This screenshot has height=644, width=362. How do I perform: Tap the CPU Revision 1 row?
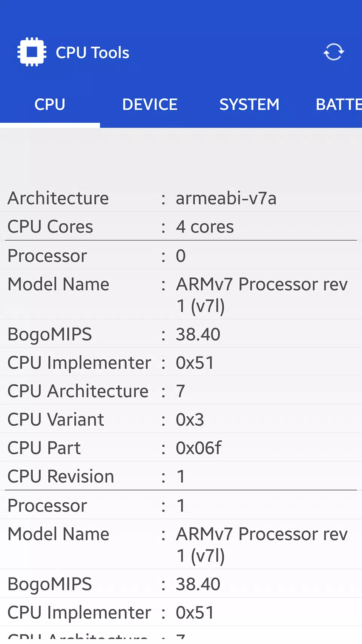(x=181, y=476)
